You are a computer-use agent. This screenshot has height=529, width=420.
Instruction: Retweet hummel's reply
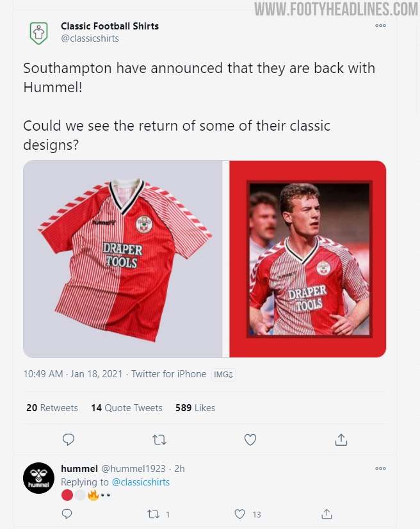coord(154,514)
